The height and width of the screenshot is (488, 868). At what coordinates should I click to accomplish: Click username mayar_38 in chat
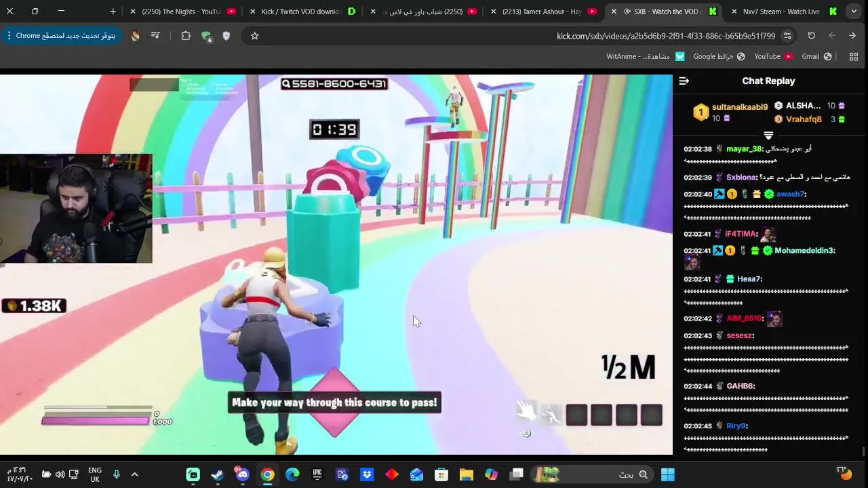click(x=745, y=149)
